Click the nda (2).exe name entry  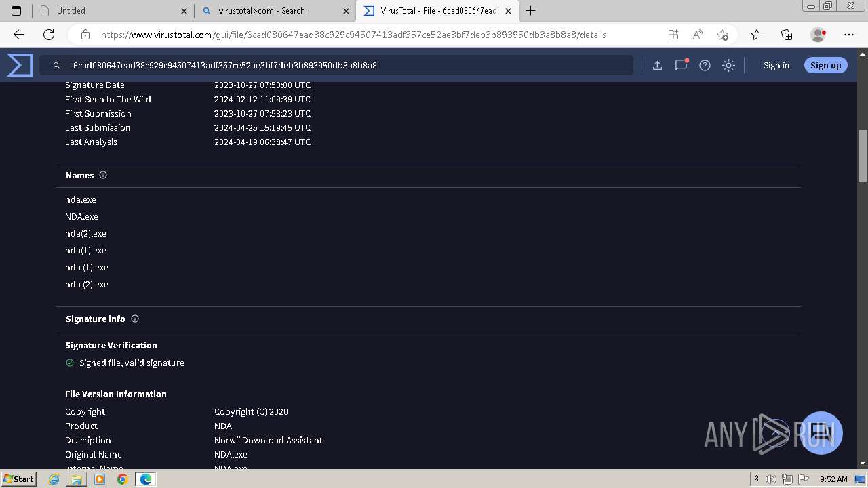(x=87, y=284)
